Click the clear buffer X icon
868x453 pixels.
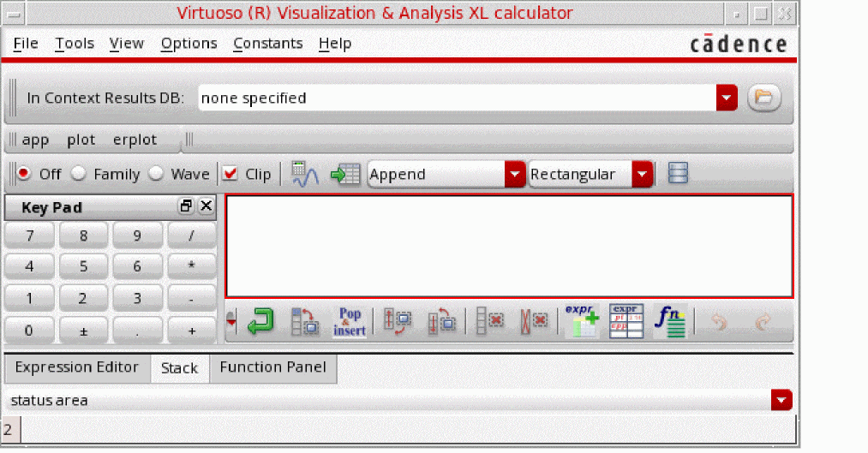(x=534, y=321)
